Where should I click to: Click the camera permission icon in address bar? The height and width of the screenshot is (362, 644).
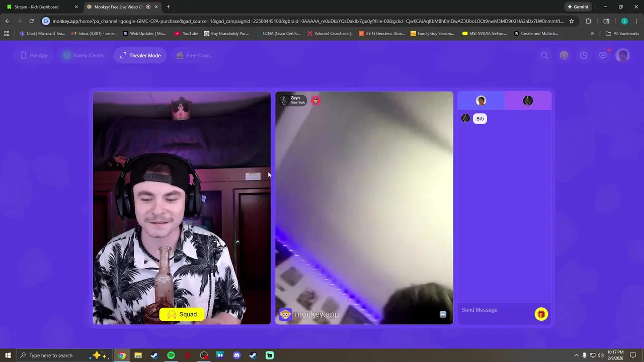[46, 21]
